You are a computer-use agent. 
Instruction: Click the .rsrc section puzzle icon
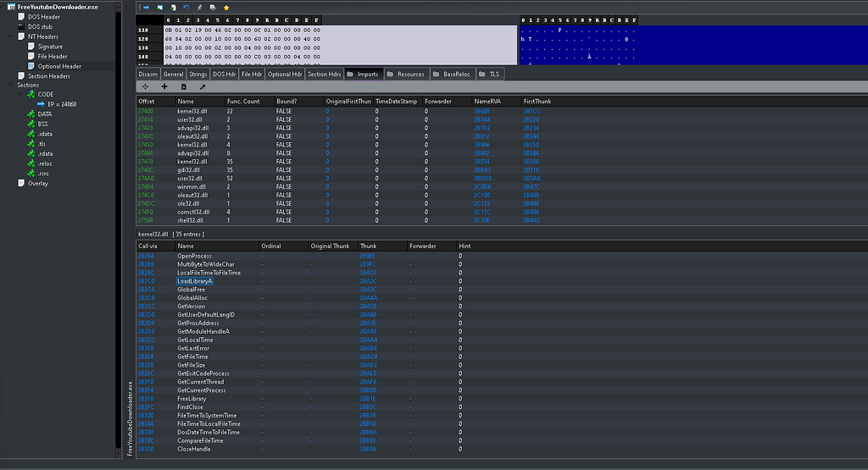(31, 174)
